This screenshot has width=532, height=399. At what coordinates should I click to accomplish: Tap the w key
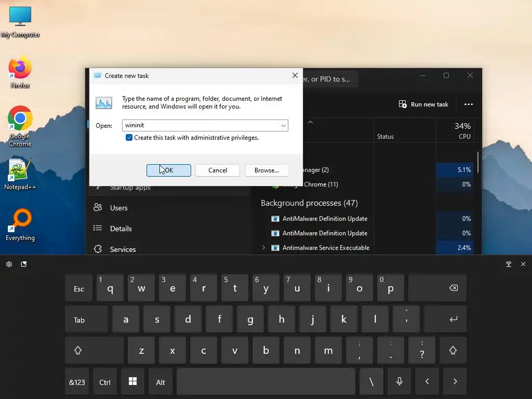coord(141,288)
